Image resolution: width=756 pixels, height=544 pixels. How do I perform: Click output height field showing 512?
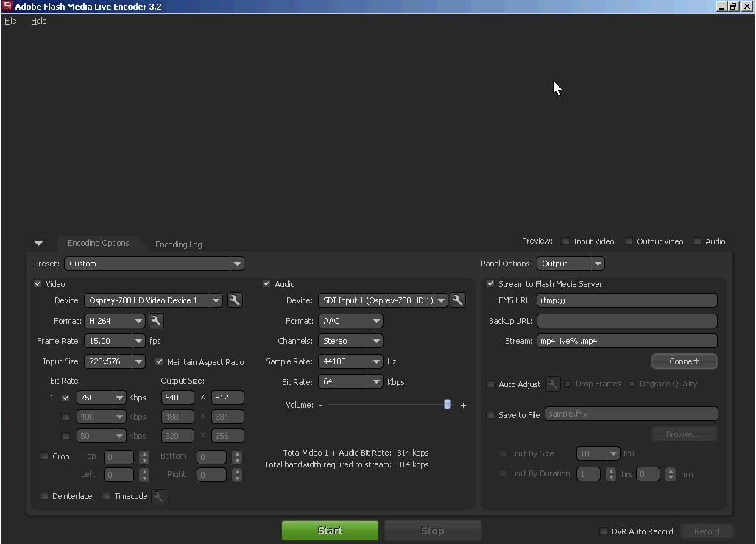pos(227,398)
